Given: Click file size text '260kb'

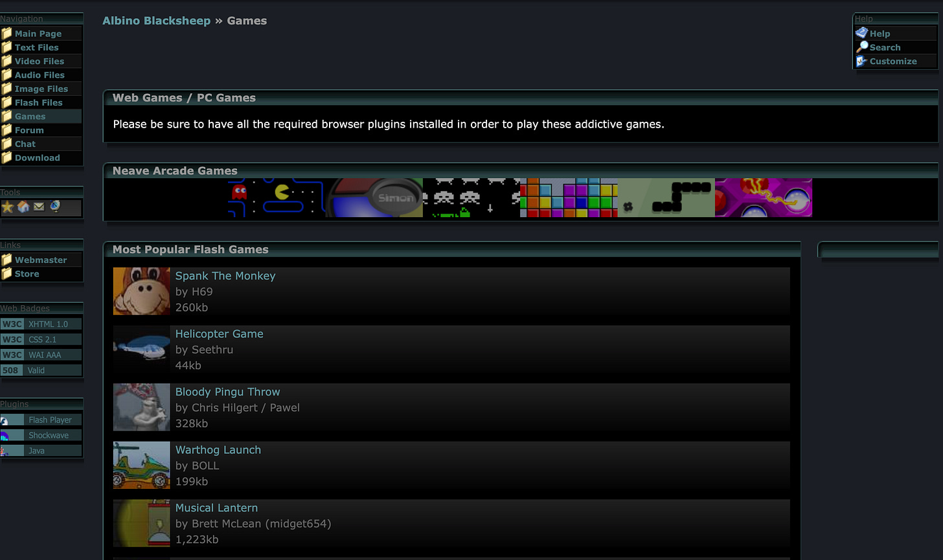Looking at the screenshot, I should 192,308.
